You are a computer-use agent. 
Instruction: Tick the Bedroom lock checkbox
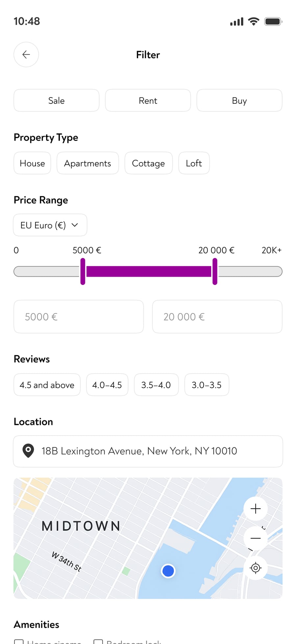98,642
